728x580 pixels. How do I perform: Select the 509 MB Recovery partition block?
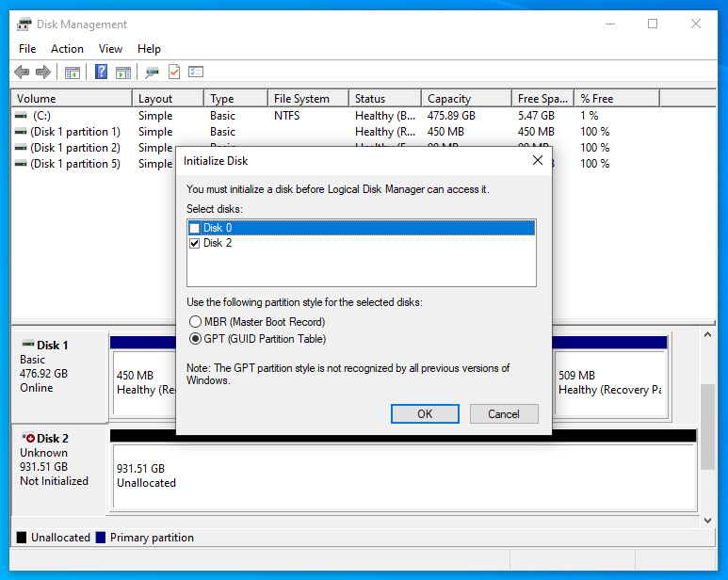tap(610, 383)
